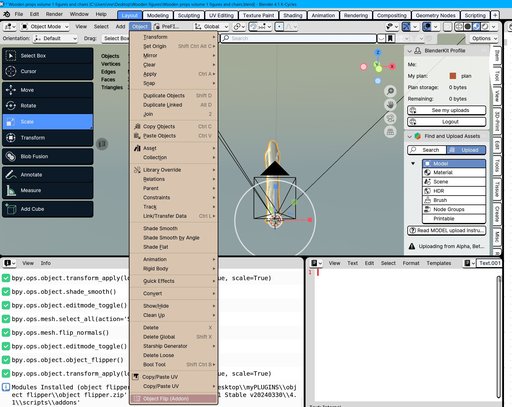The width and height of the screenshot is (512, 407).
Task: Collapse the BlenderKit Profile panel
Action: click(x=410, y=51)
